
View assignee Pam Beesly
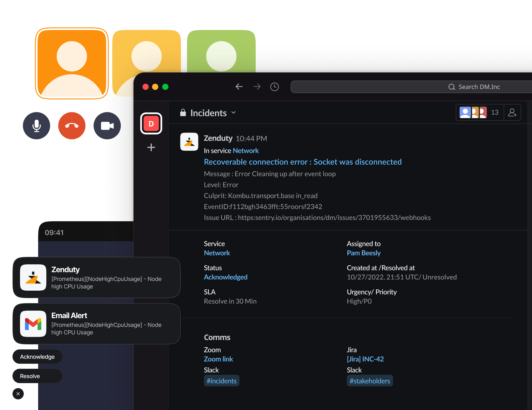pyautogui.click(x=364, y=253)
